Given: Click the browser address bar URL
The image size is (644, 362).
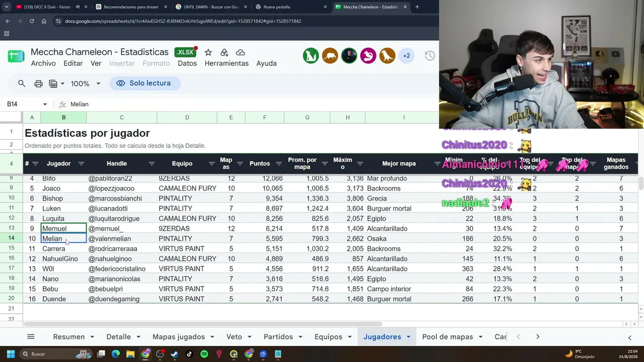Looking at the screenshot, I should [x=183, y=21].
